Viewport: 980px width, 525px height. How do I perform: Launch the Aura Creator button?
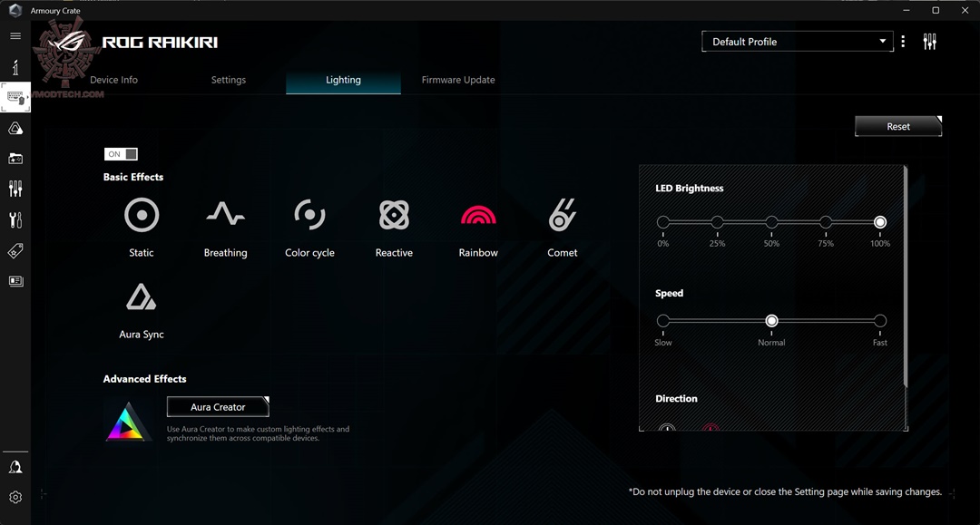click(x=218, y=407)
